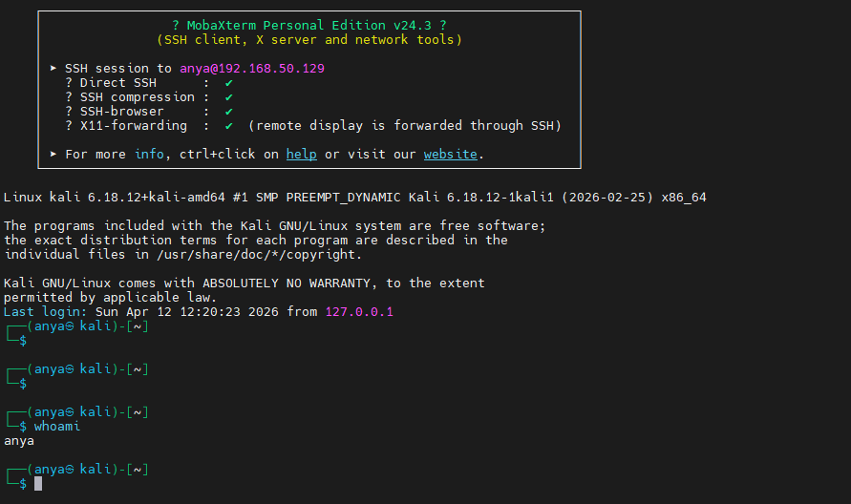Click the 127.0.0.1 last login address
This screenshot has height=504, width=851.
coord(359,312)
